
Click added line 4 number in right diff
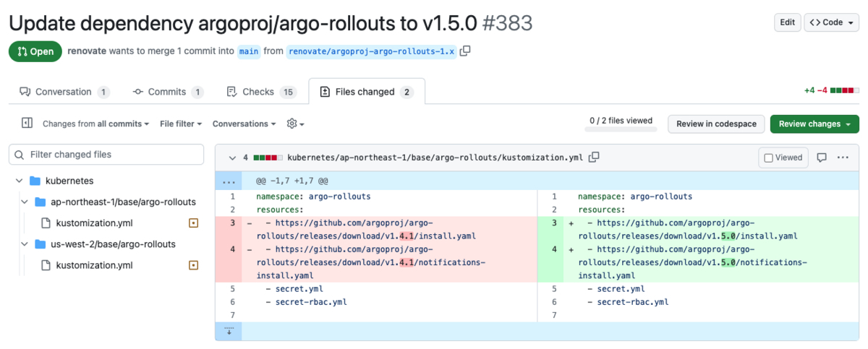555,249
